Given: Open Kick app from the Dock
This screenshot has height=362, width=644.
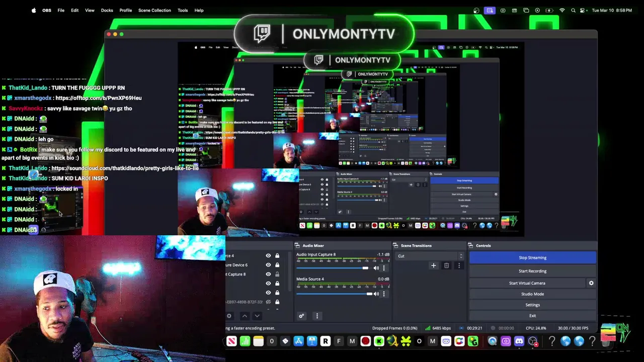Looking at the screenshot, I should pyautogui.click(x=379, y=341).
